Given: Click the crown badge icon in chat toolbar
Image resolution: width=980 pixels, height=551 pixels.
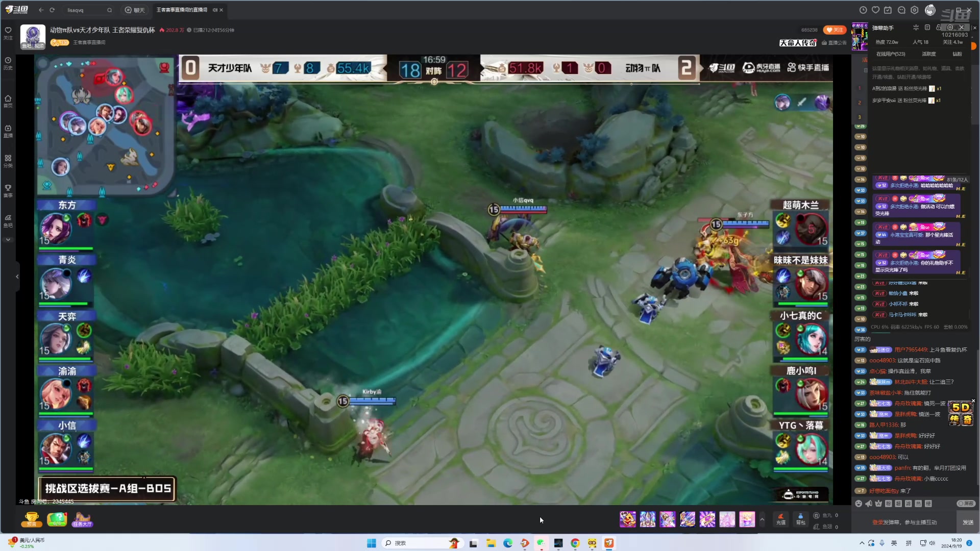Looking at the screenshot, I should tap(878, 504).
